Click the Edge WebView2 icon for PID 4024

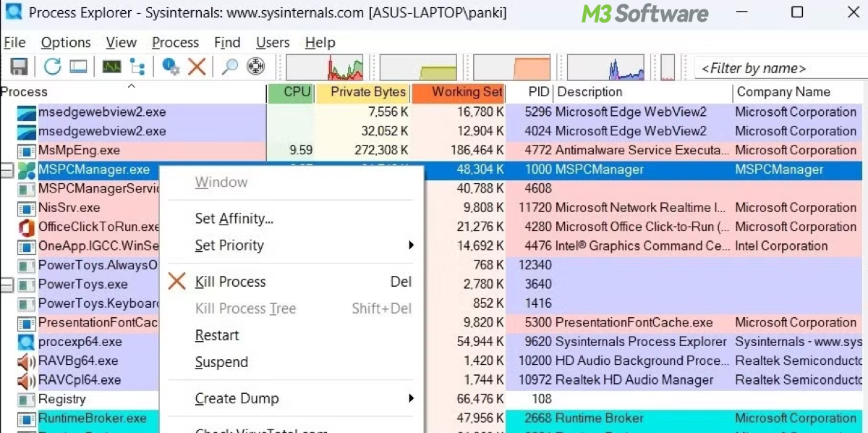(x=27, y=132)
